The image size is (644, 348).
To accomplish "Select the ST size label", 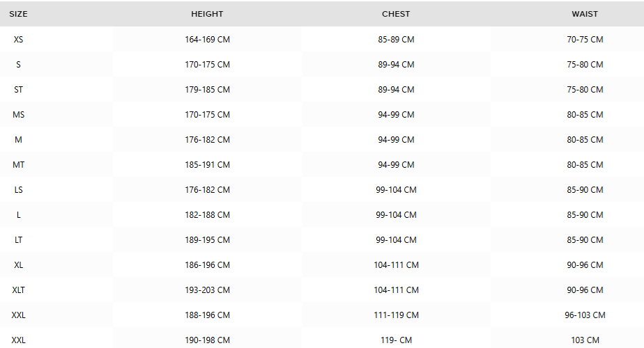I will (19, 90).
